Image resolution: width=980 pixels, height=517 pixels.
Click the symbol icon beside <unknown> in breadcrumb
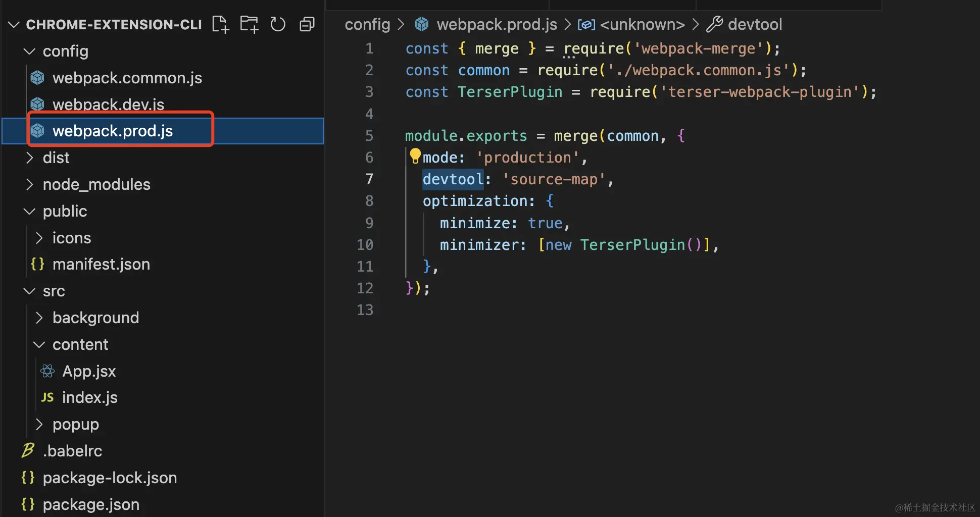point(586,25)
